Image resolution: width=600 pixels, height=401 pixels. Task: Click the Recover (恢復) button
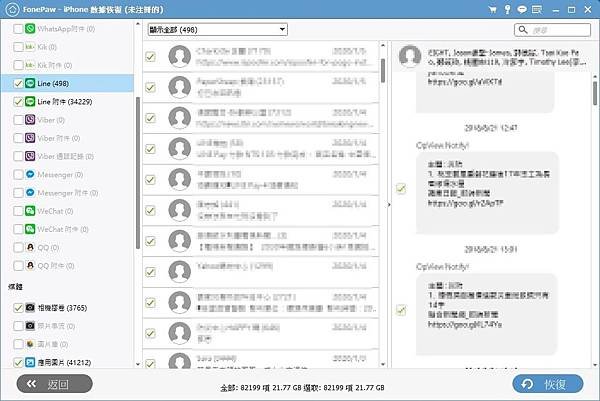pyautogui.click(x=548, y=384)
